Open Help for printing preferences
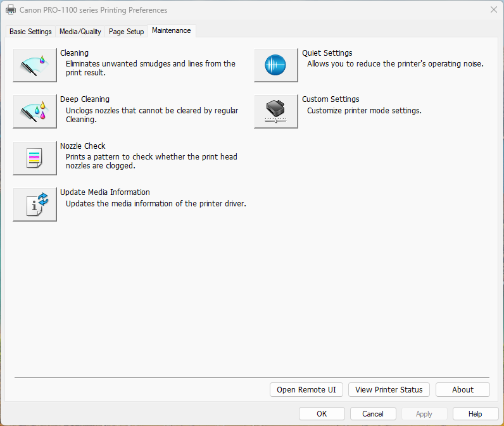 (x=475, y=414)
